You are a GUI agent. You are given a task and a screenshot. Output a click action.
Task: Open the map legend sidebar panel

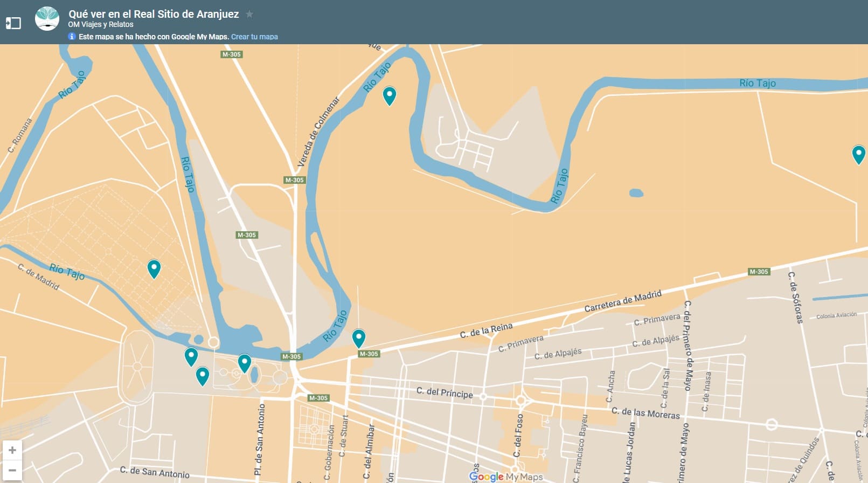(13, 23)
